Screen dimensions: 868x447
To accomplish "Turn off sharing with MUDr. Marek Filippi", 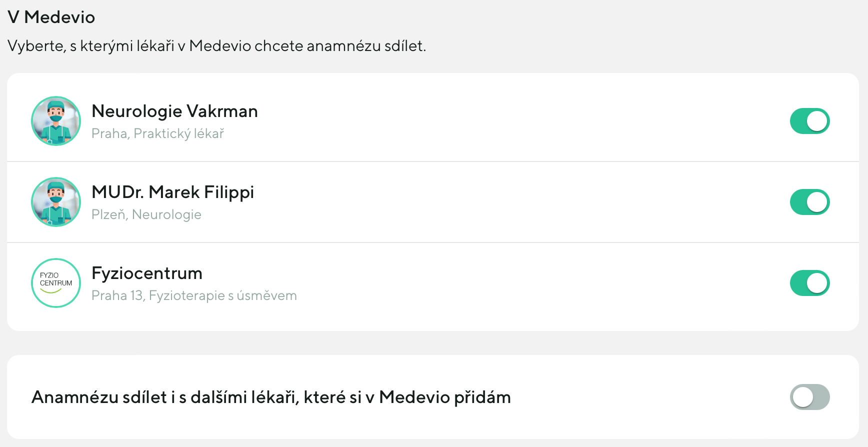I will click(809, 202).
